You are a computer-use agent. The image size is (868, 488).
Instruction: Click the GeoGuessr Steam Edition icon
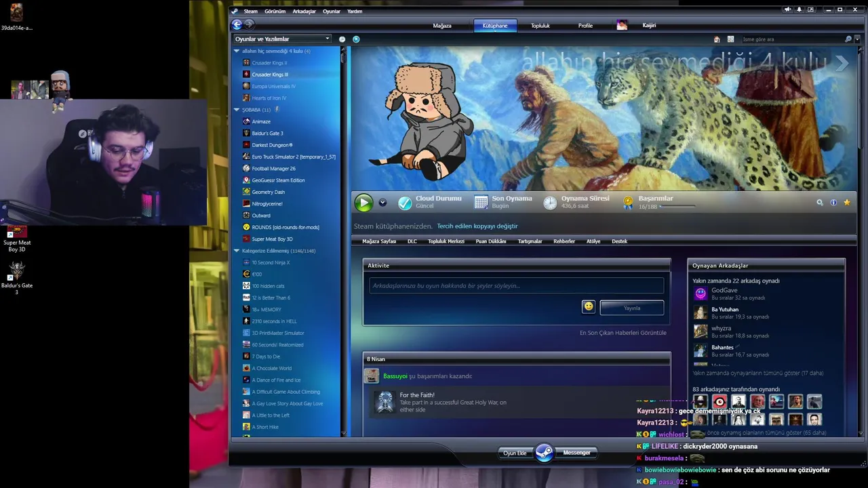click(x=246, y=180)
